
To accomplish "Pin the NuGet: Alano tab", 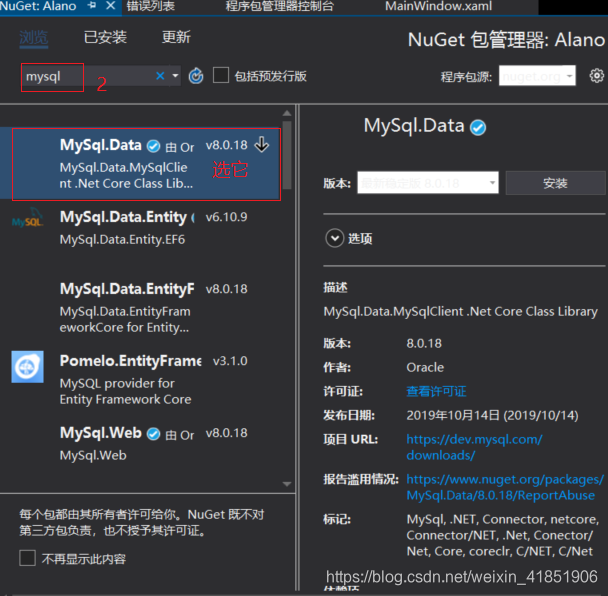I will [x=92, y=5].
